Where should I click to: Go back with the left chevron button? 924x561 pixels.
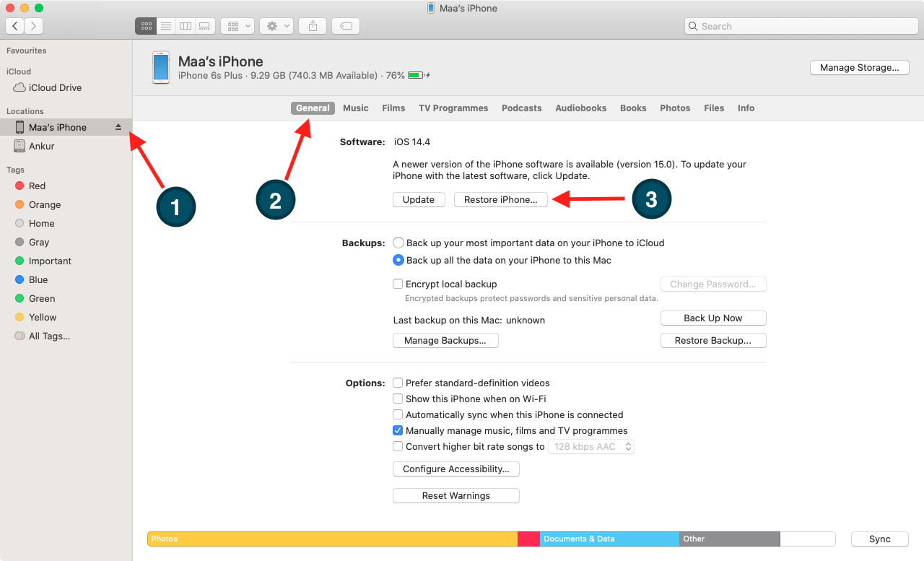point(15,26)
